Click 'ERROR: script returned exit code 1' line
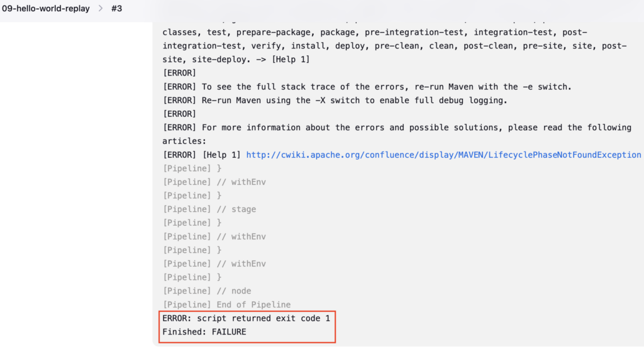Image resolution: width=644 pixels, height=349 pixels. [246, 318]
